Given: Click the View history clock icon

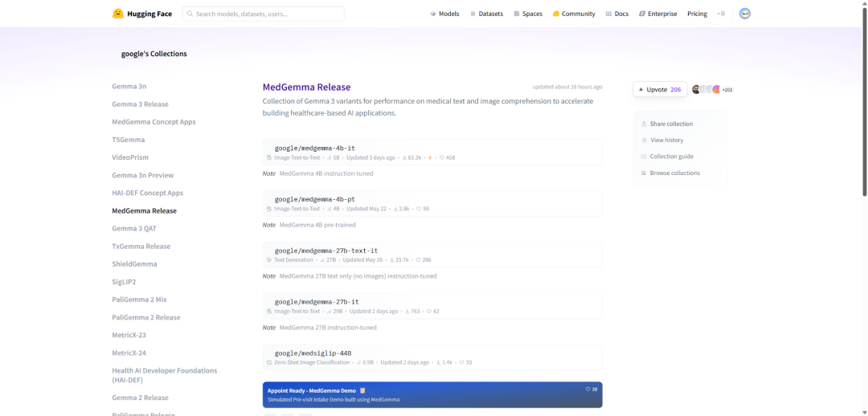Looking at the screenshot, I should (x=644, y=141).
